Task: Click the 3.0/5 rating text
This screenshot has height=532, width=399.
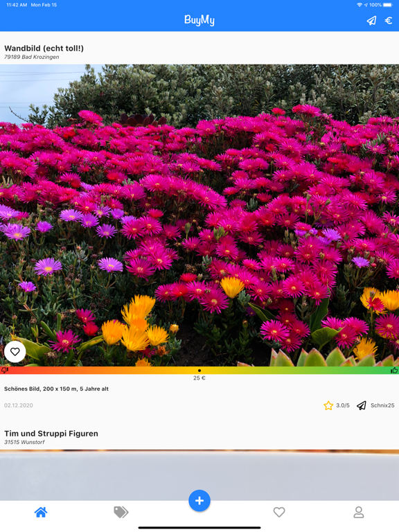Action: click(x=343, y=405)
